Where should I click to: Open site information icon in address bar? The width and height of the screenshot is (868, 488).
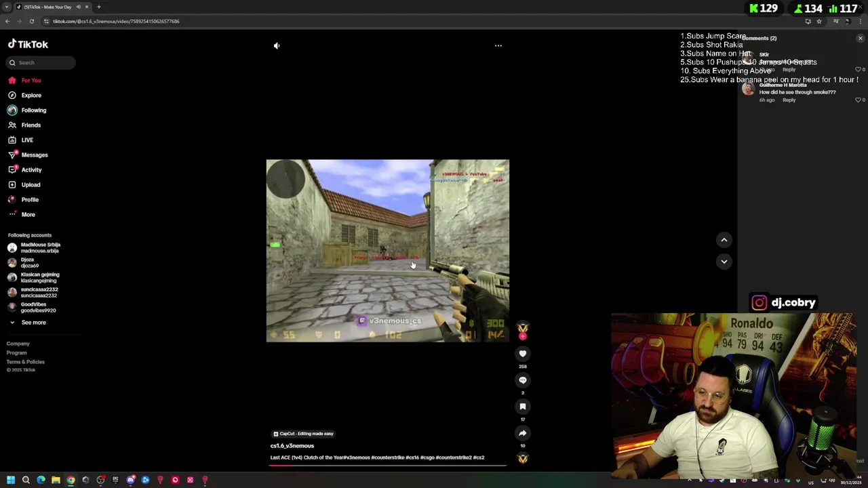click(46, 21)
